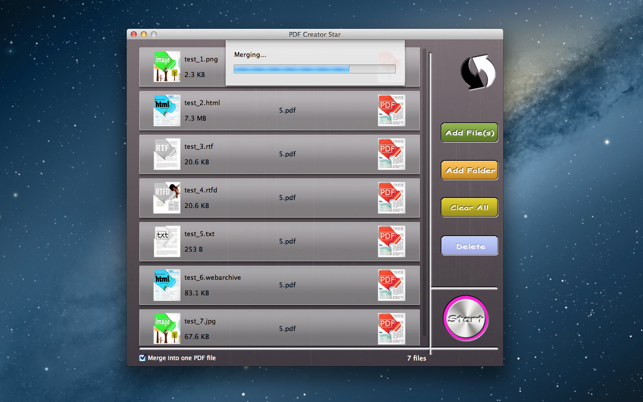Select the test_5.txt file name
The image size is (643, 402).
coord(199,234)
